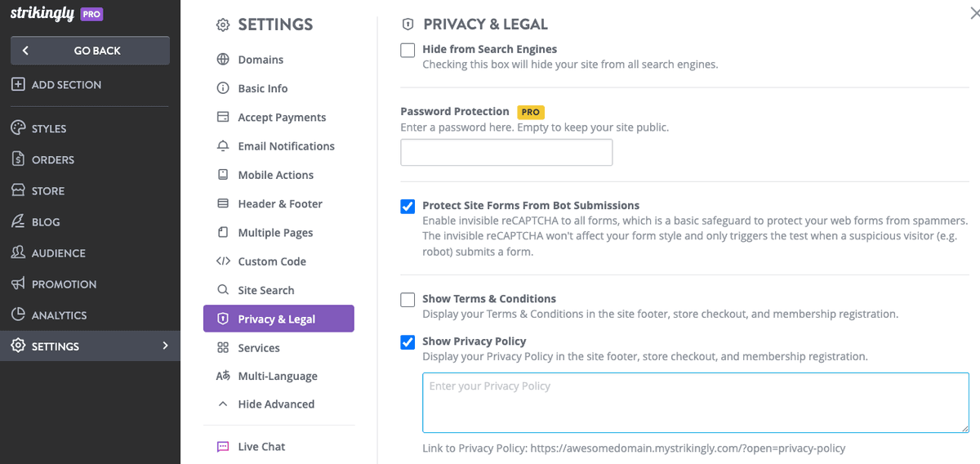Open the Store icon in left sidebar
Screen dimensions: 980x464
pos(18,190)
